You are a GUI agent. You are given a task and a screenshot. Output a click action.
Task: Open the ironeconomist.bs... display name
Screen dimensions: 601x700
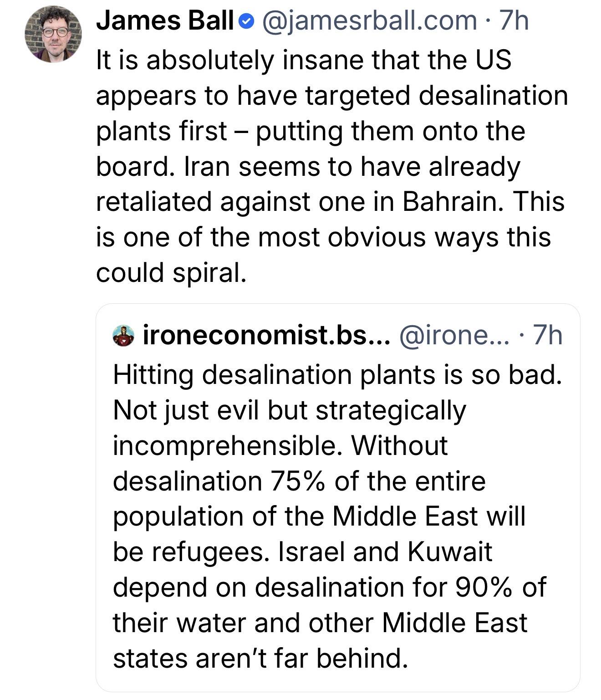(266, 336)
